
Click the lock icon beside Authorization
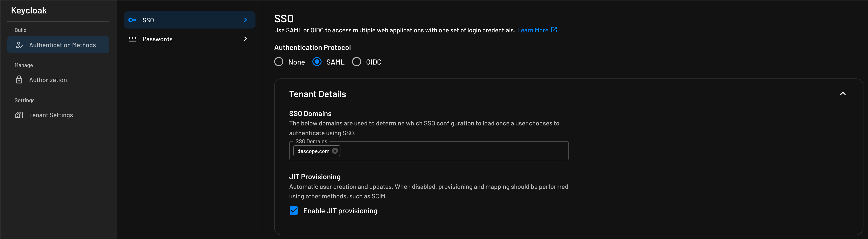(19, 80)
